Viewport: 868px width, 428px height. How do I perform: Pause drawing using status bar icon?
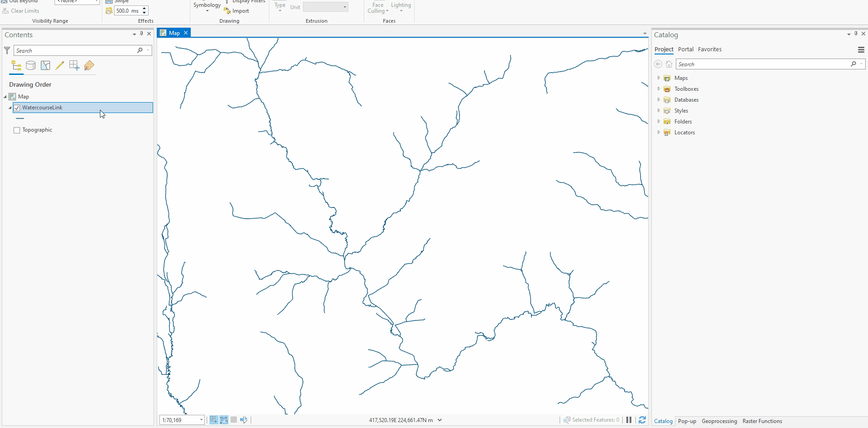pos(628,420)
